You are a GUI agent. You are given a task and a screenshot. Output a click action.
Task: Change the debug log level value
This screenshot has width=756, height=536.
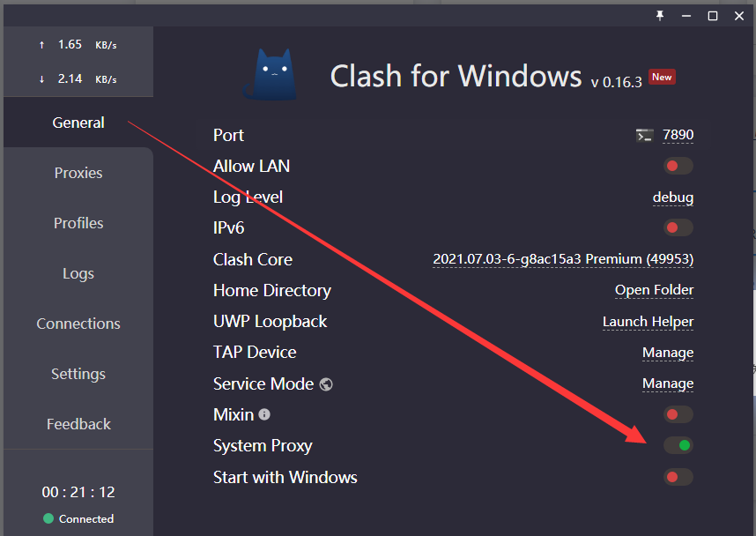point(673,197)
